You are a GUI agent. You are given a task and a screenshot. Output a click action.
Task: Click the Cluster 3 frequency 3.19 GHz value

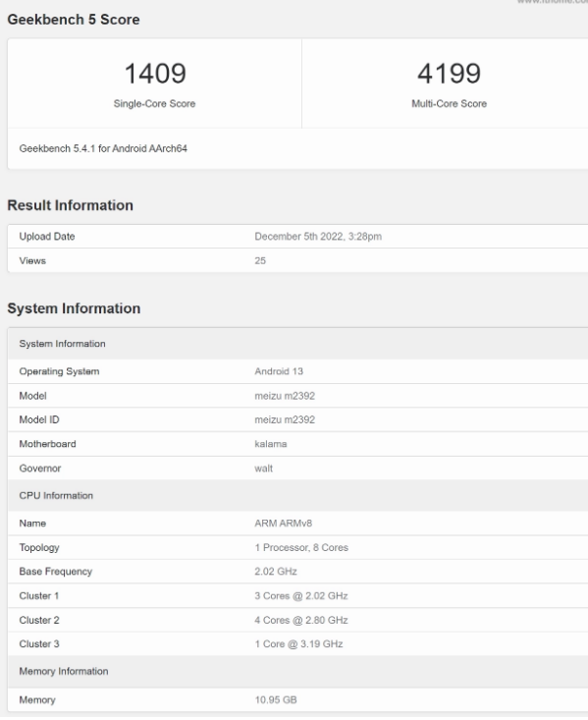298,644
